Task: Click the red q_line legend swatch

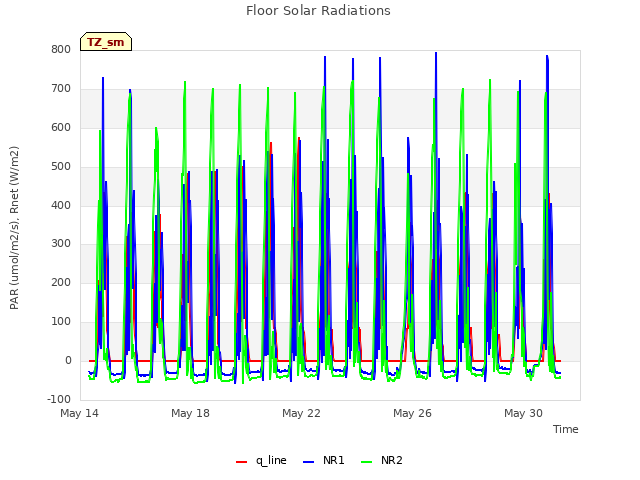Action: (x=241, y=462)
